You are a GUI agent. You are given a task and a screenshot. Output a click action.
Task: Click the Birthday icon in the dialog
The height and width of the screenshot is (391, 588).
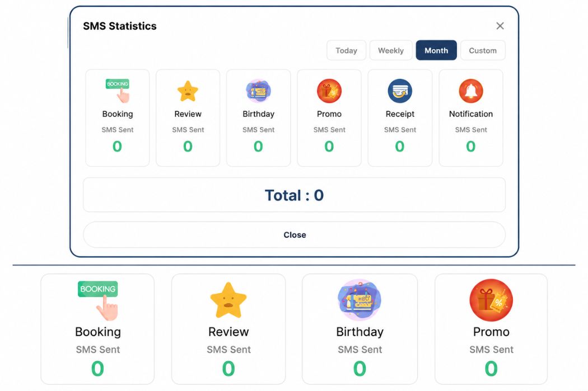point(258,91)
